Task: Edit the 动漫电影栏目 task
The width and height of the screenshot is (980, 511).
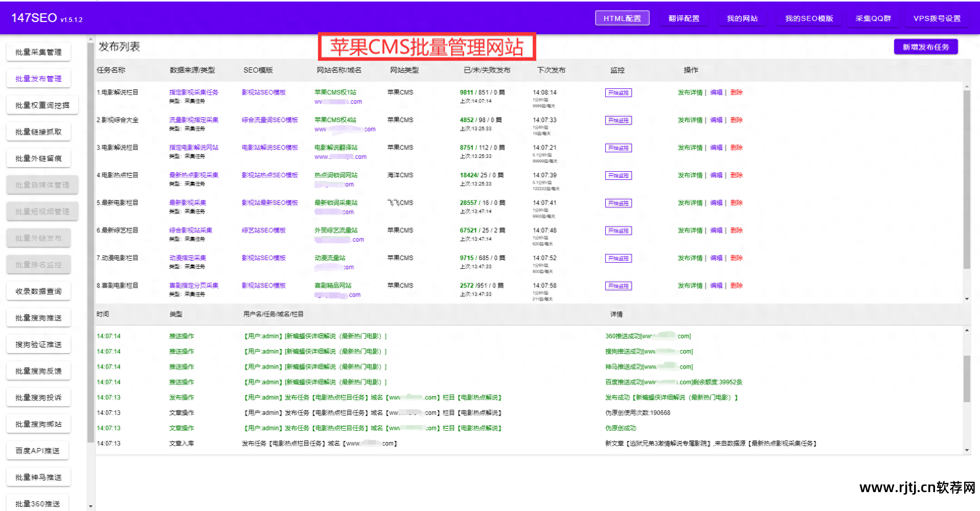Action: pyautogui.click(x=716, y=258)
